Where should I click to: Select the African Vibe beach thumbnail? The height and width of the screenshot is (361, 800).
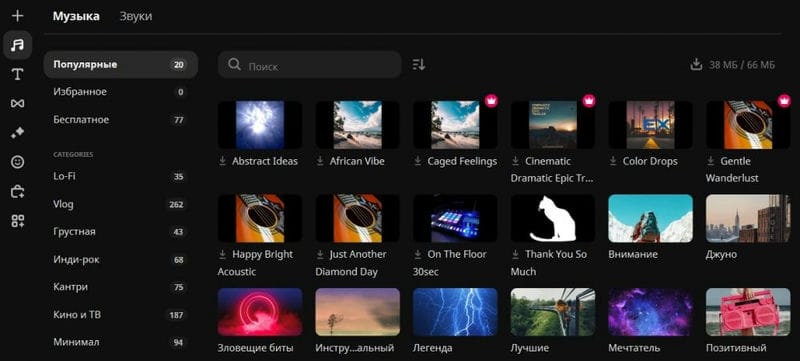pos(358,125)
